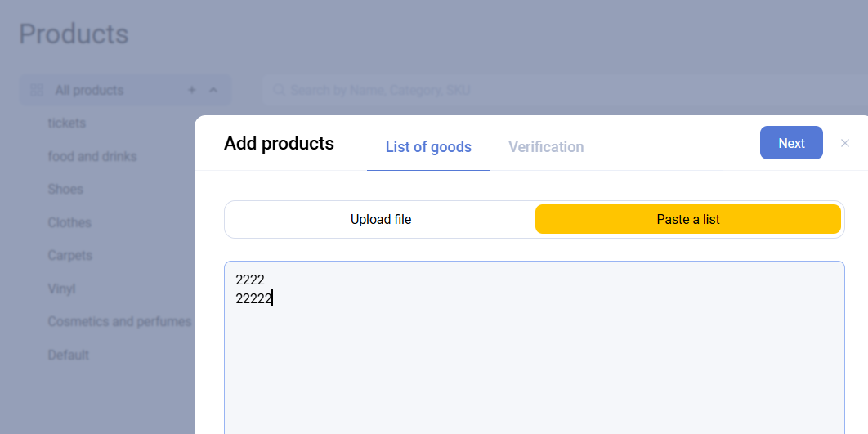Close the Add products dialog
This screenshot has width=868, height=434.
pyautogui.click(x=845, y=143)
